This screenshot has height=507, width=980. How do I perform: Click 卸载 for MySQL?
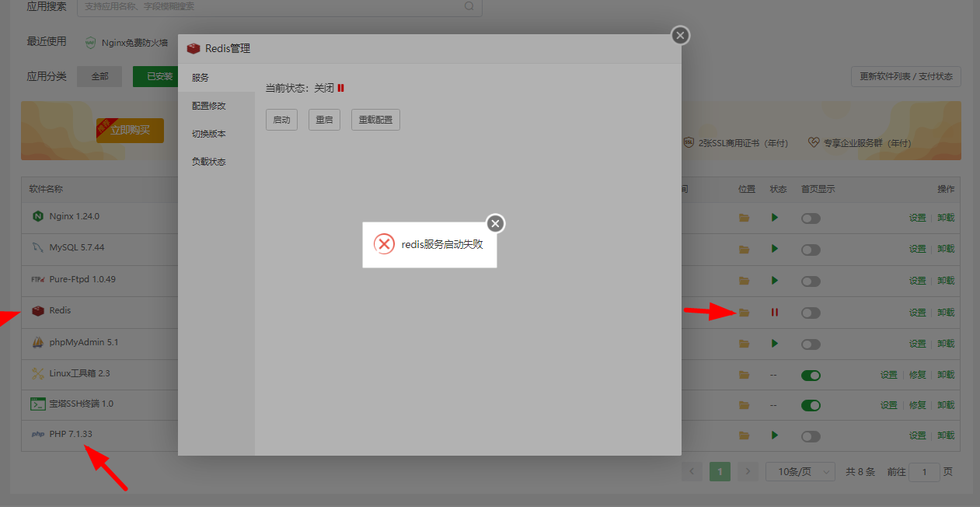pos(946,249)
